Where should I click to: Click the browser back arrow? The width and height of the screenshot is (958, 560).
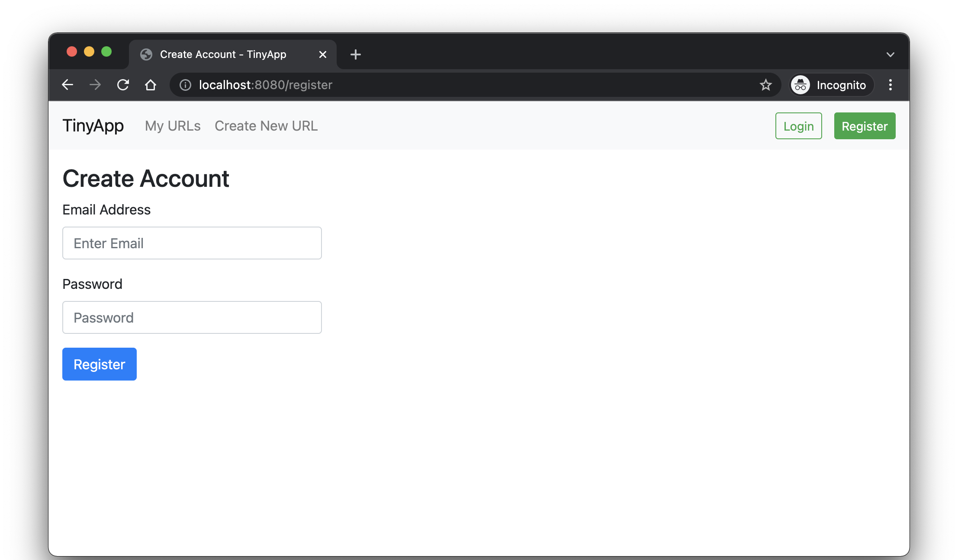pyautogui.click(x=68, y=85)
